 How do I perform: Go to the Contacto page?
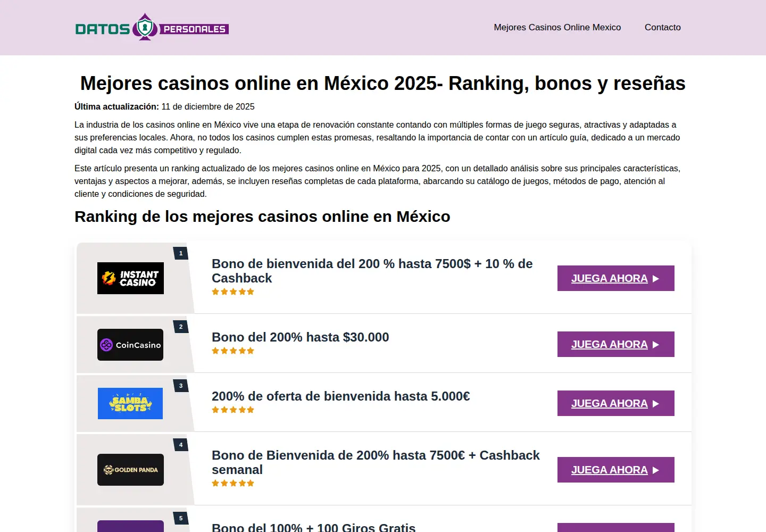[x=662, y=27]
